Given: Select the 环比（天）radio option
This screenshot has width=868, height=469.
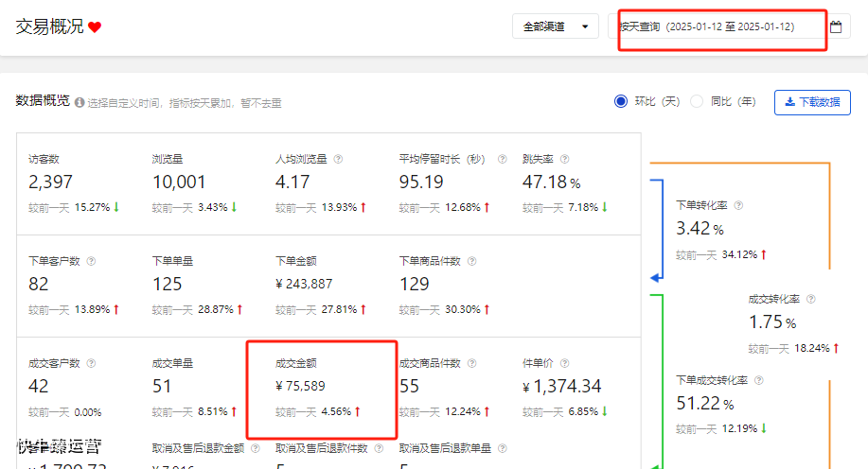Looking at the screenshot, I should 621,101.
